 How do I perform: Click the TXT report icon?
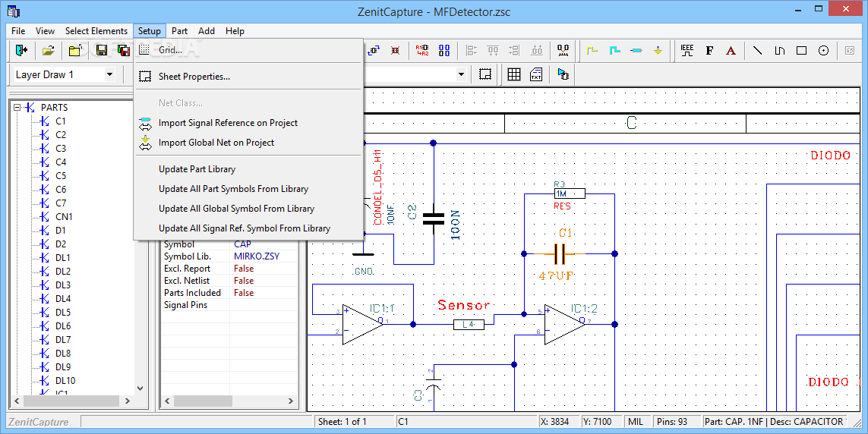tap(536, 74)
